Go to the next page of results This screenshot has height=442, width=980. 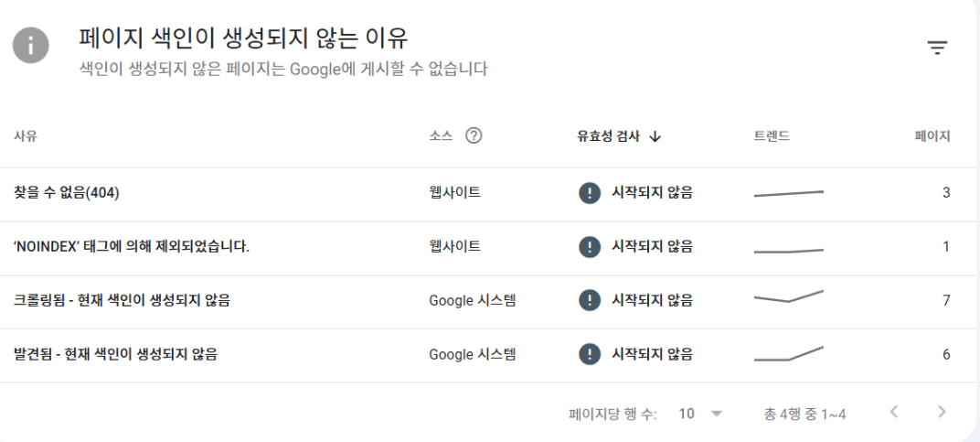coord(942,413)
